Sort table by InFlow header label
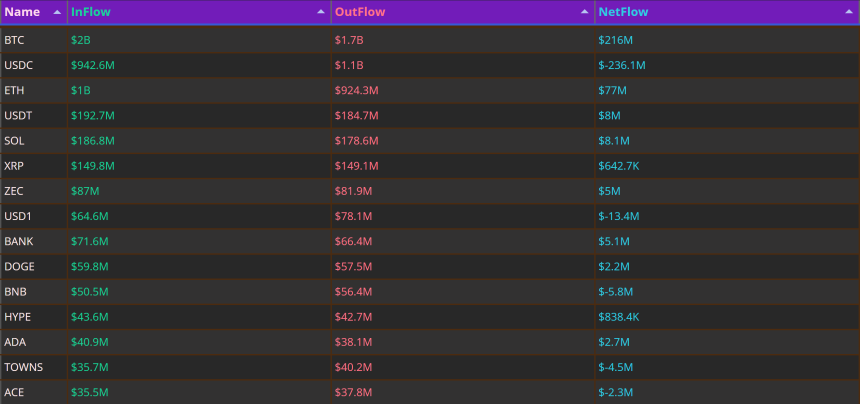The height and width of the screenshot is (404, 860). pos(90,12)
